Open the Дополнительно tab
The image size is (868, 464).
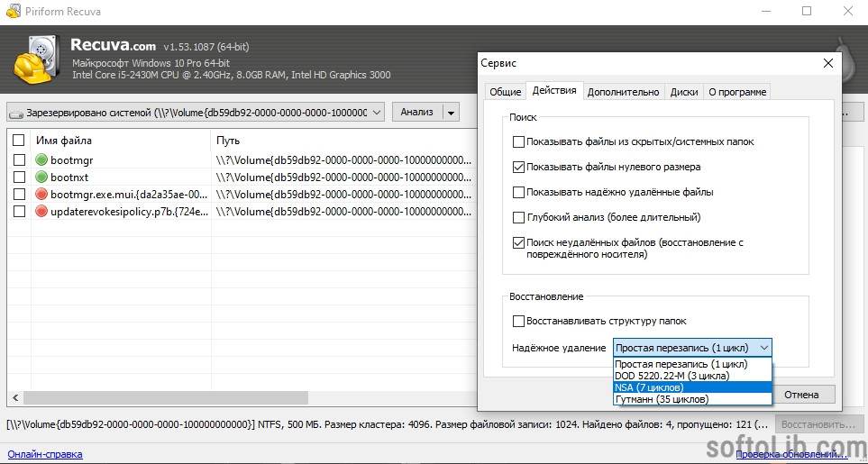[624, 92]
